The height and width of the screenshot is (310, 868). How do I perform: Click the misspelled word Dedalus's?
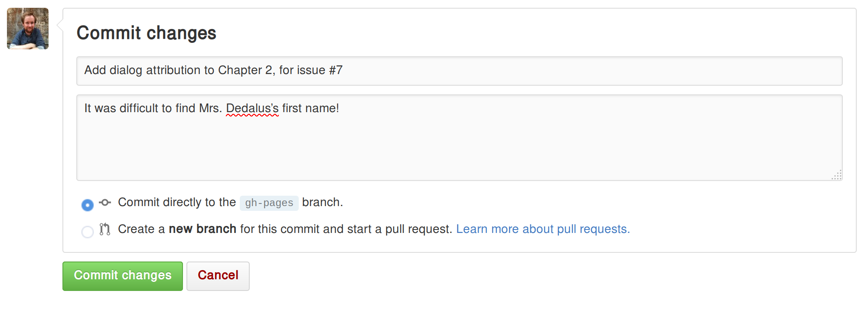coord(252,108)
